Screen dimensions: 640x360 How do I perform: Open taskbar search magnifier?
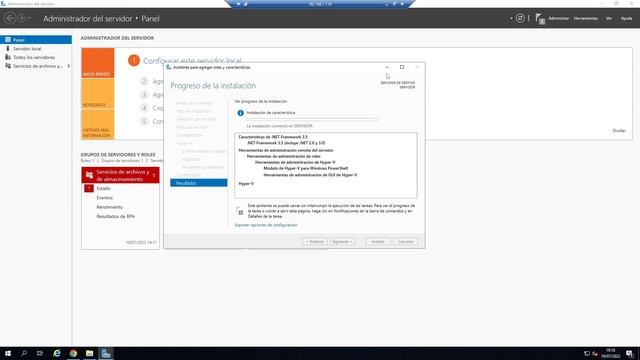[24, 353]
